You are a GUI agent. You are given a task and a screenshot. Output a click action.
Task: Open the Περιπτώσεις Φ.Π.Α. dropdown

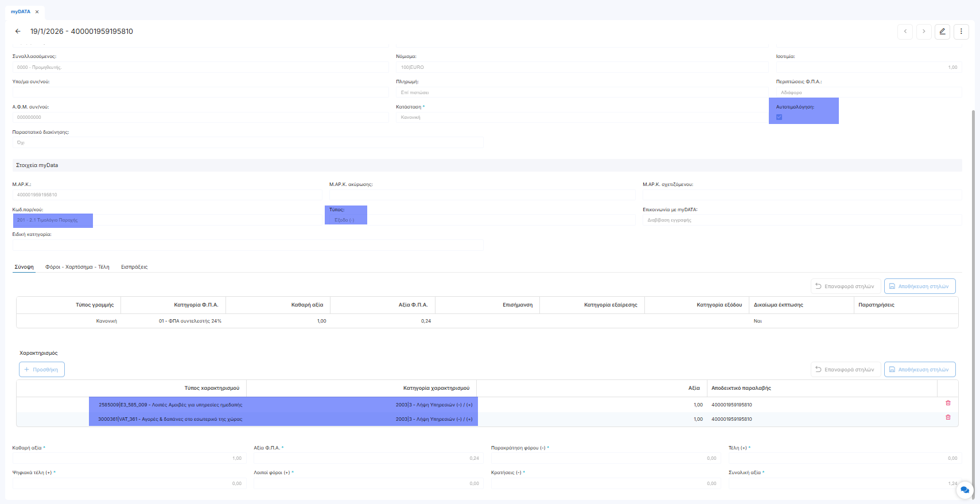869,92
